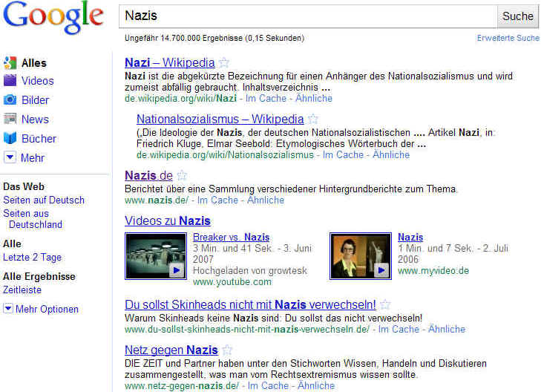Click www.myvideo.de source text
The height and width of the screenshot is (392, 544).
tap(433, 270)
